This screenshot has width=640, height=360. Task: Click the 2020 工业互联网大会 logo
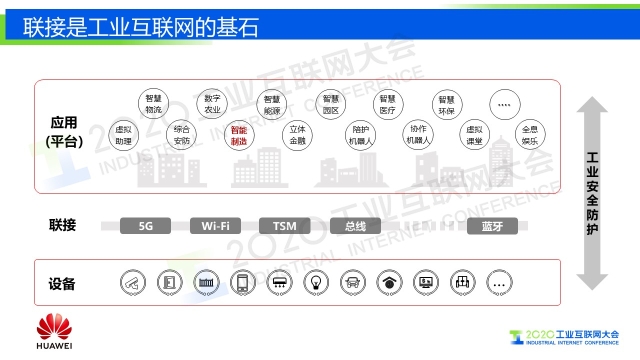564,338
